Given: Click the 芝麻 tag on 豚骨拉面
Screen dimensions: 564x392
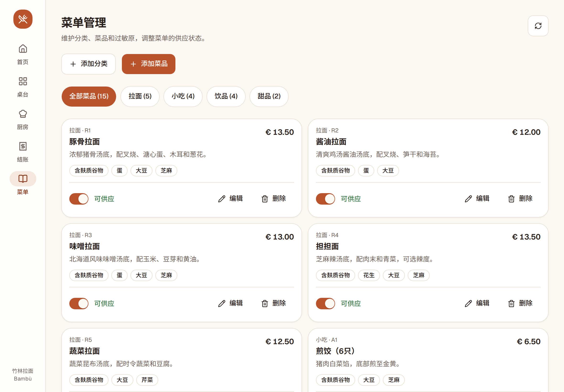Looking at the screenshot, I should click(166, 170).
